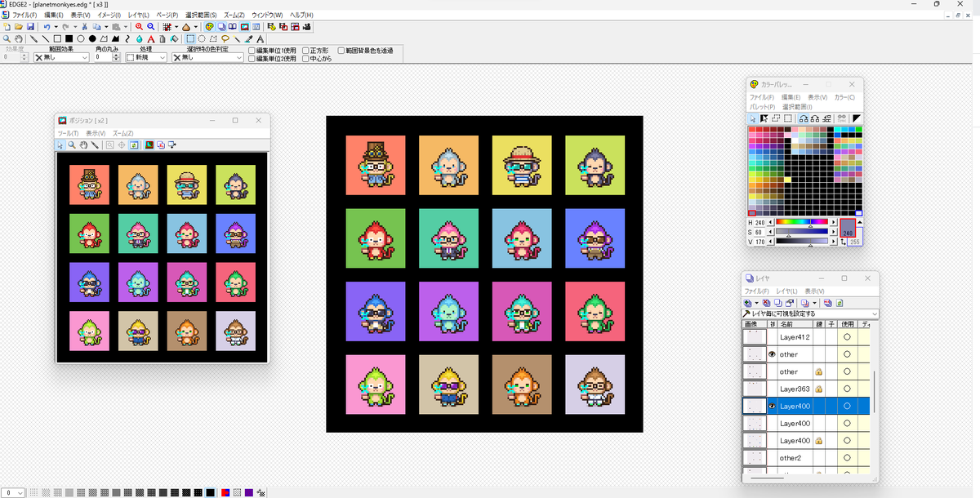Select the filled rectangle tool

click(x=69, y=38)
